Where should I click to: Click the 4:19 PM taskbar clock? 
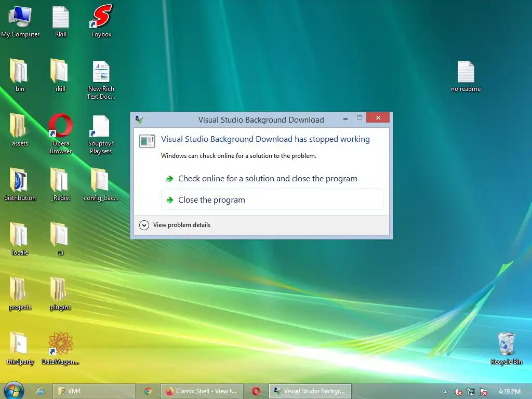[x=509, y=392]
